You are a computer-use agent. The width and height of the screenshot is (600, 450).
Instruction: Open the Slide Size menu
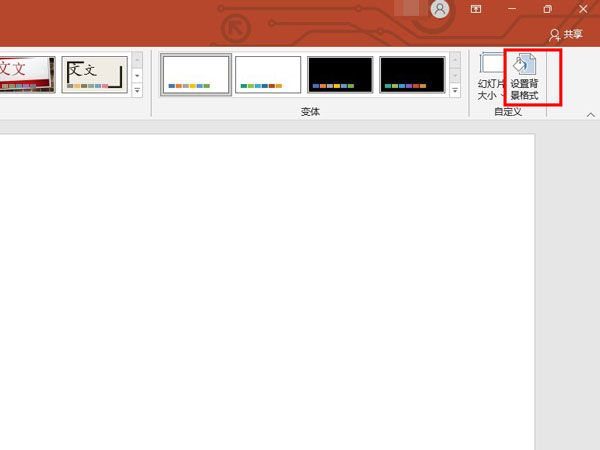[490, 76]
